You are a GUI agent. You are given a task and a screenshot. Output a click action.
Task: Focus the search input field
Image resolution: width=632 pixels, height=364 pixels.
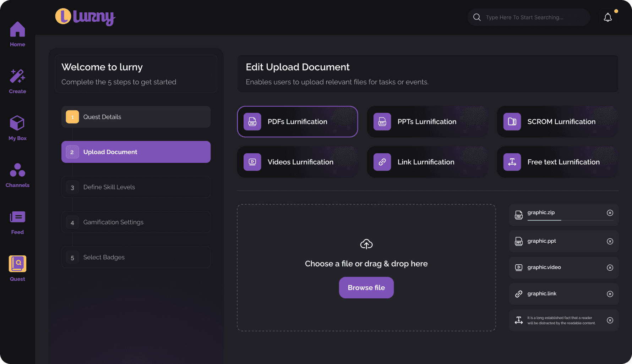pyautogui.click(x=533, y=17)
